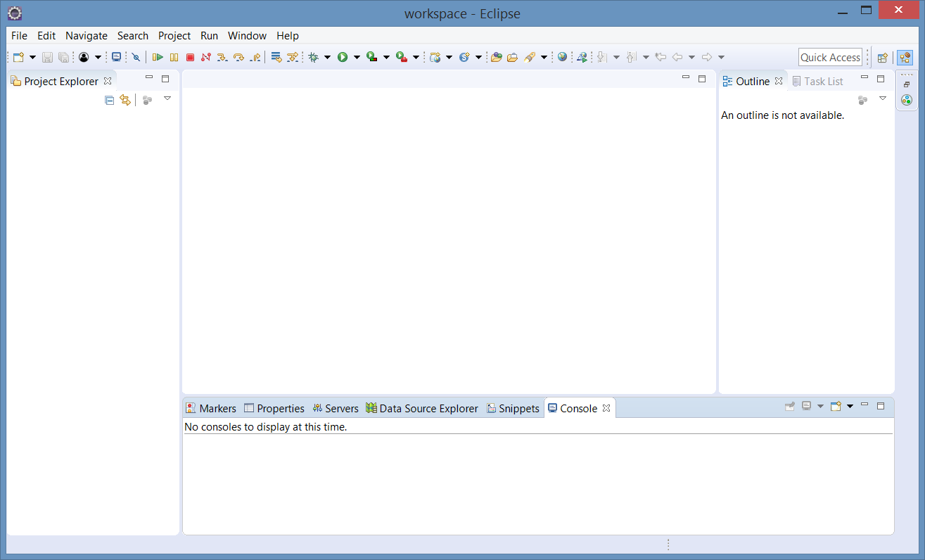Toggle Link with Editor in Project Explorer
The width and height of the screenshot is (925, 560).
125,101
